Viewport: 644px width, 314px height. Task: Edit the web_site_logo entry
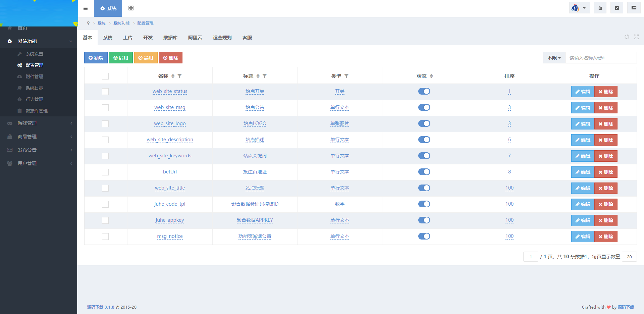[583, 123]
